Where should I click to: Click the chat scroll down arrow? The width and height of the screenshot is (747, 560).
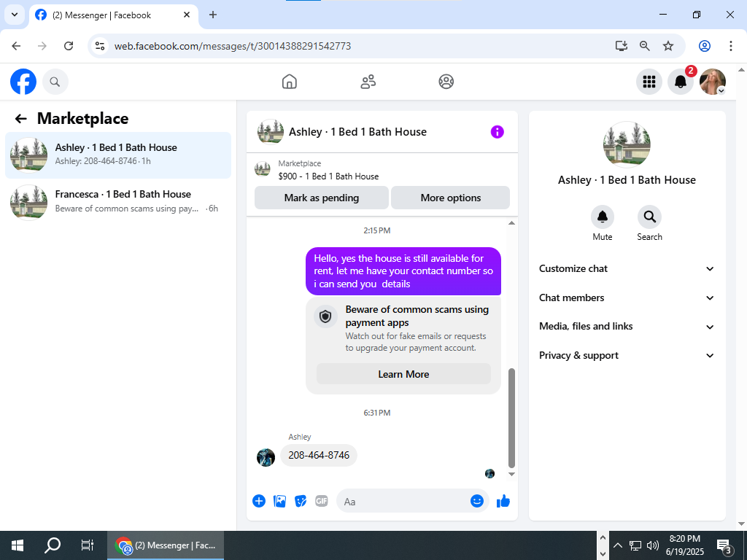pyautogui.click(x=511, y=474)
